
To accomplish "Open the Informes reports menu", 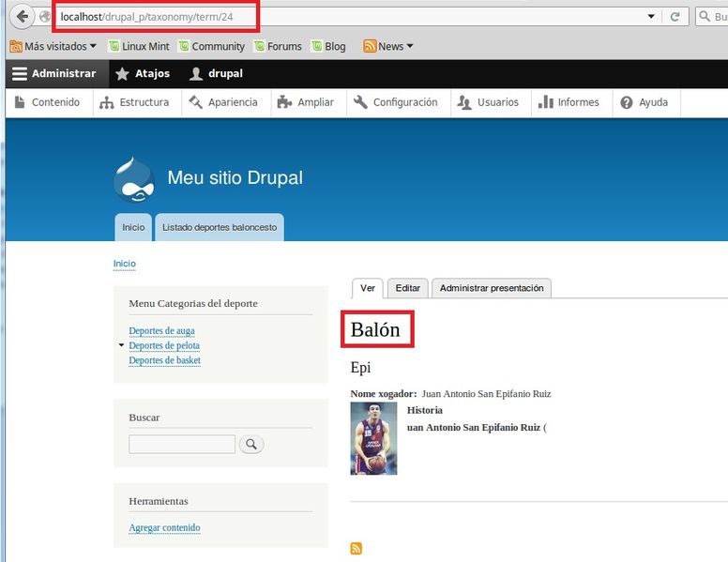I will (569, 102).
